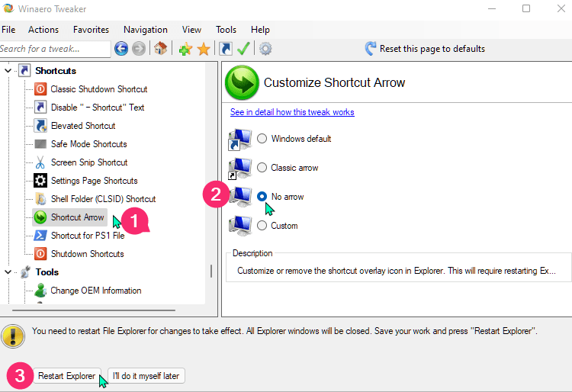Click the greyed Forward navigation arrow
572x392 pixels.
139,49
